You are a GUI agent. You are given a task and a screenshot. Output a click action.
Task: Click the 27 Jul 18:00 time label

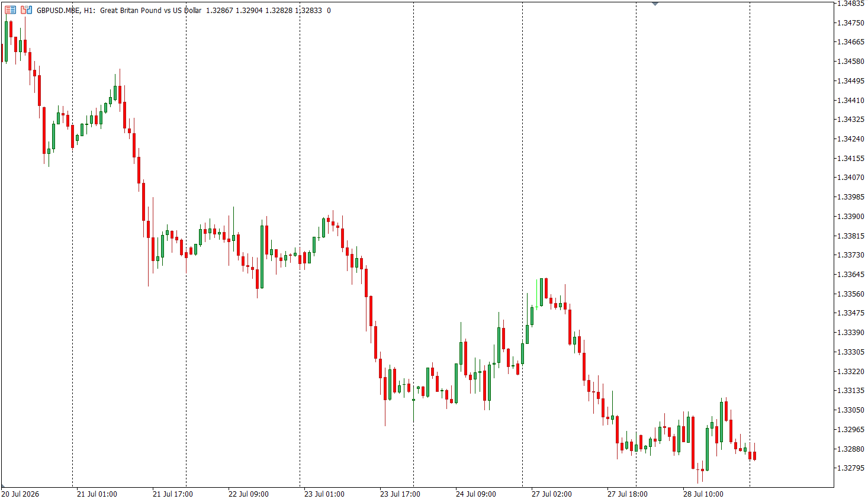627,494
